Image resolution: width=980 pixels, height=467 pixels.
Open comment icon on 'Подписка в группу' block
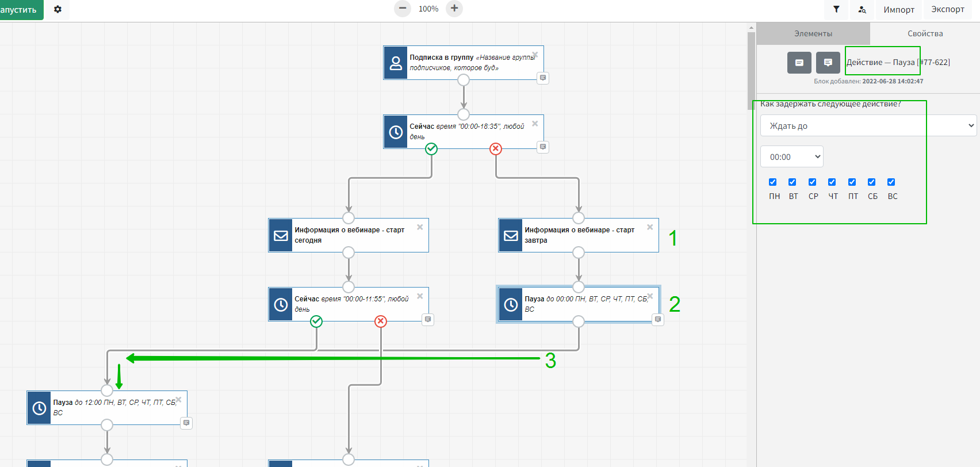[x=542, y=78]
